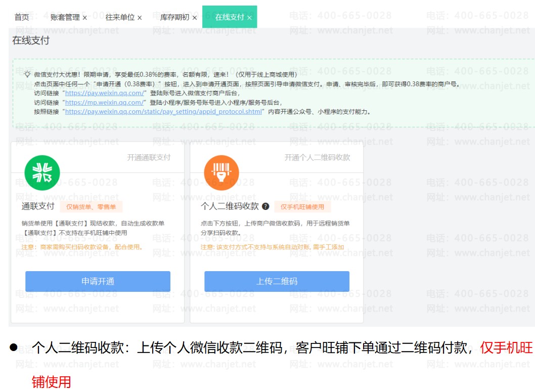Click the 个人二维码收款 card title
This screenshot has height=392, width=535.
pos(230,206)
